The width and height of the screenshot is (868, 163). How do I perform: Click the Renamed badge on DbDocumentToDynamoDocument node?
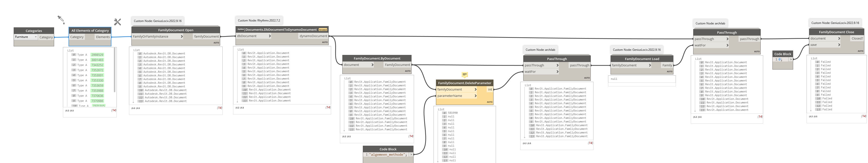323,30
